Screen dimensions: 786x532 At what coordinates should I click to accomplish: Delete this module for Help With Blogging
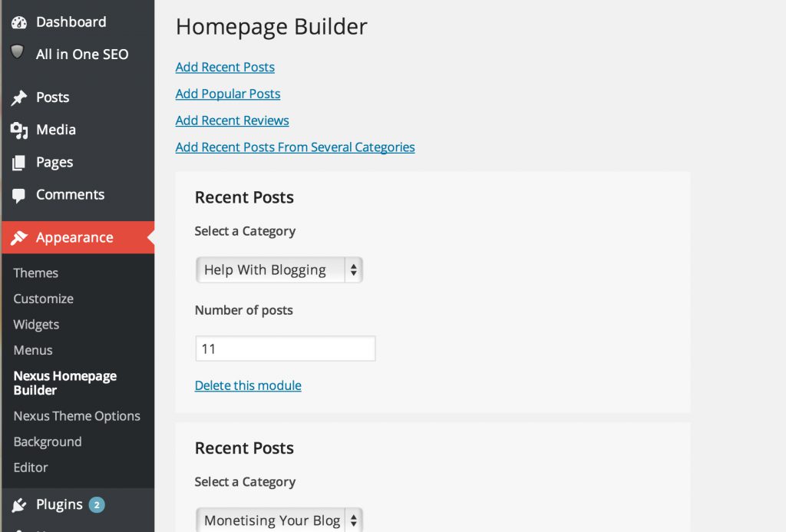(x=248, y=385)
